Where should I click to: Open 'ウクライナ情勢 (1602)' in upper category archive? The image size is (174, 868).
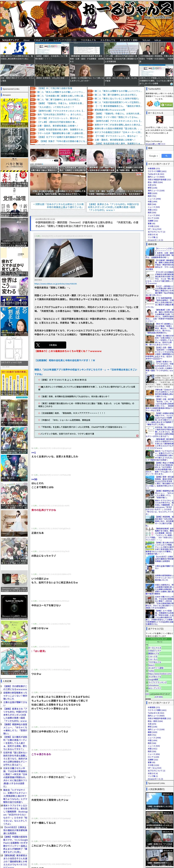click(x=157, y=171)
